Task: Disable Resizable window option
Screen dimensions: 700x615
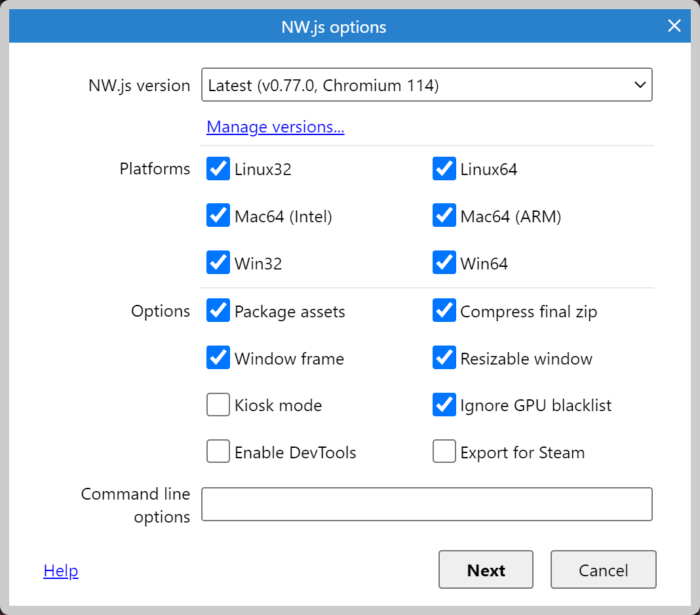Action: point(444,358)
